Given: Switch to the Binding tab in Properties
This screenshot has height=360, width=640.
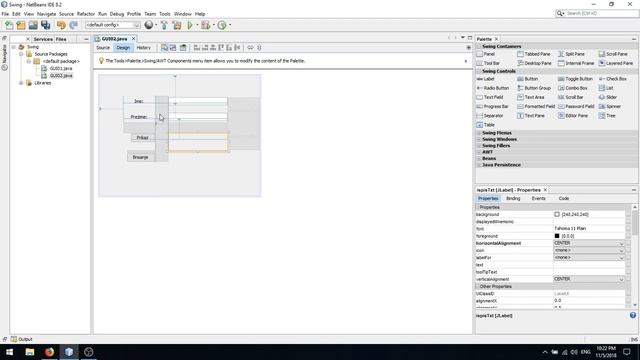Looking at the screenshot, I should pos(513,198).
